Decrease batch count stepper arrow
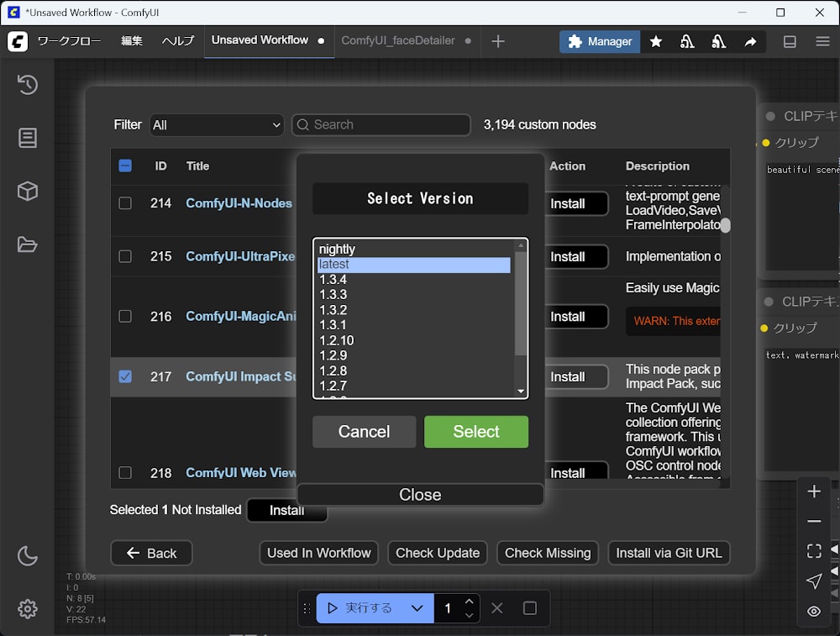Image resolution: width=840 pixels, height=636 pixels. coord(470,615)
